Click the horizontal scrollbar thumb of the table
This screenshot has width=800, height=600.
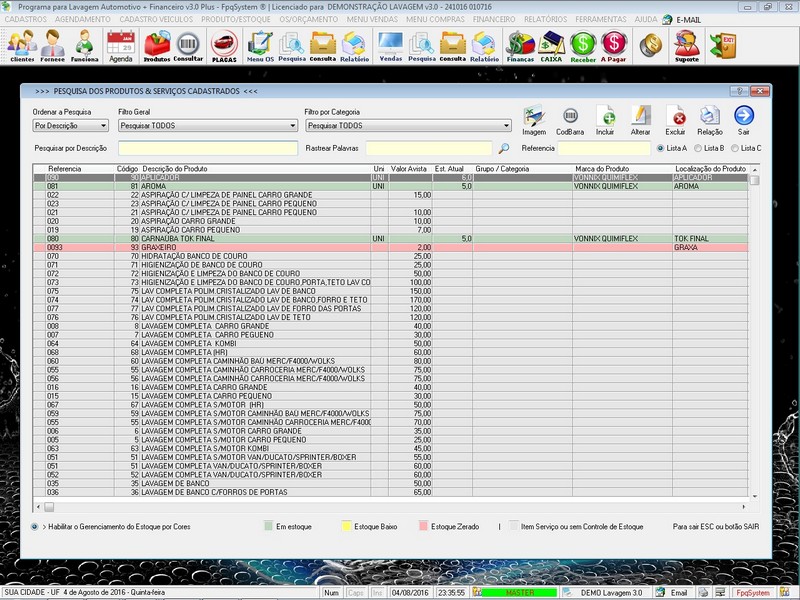[49, 507]
